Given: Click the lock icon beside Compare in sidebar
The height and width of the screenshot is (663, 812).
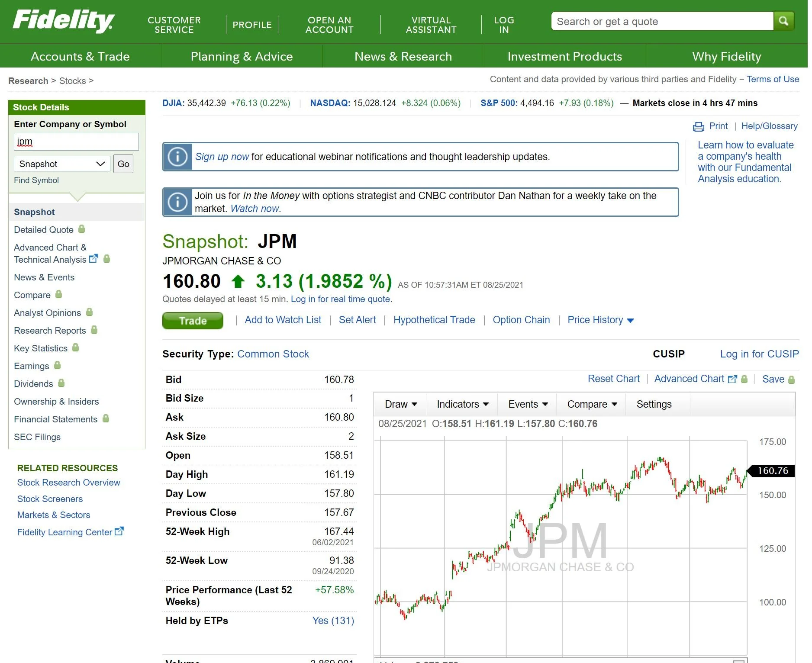Looking at the screenshot, I should [x=58, y=294].
